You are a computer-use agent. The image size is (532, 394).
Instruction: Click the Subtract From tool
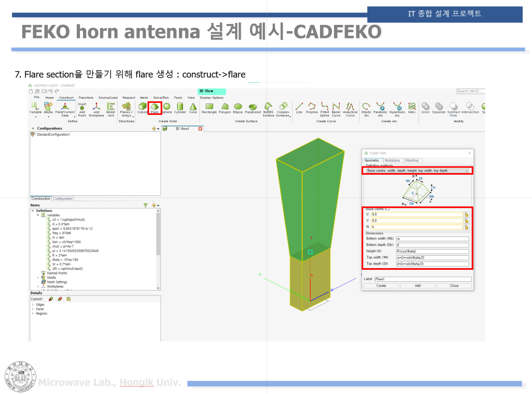[454, 110]
